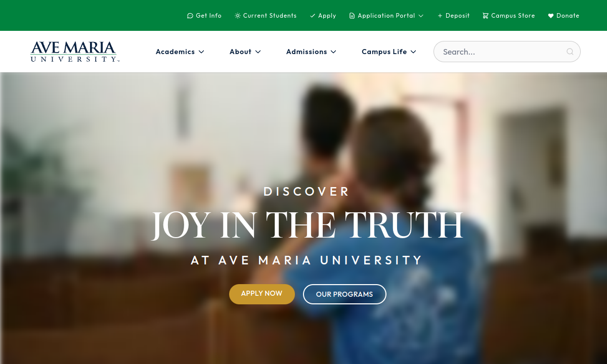
Task: Expand the Academics menu chevron
Action: tap(201, 52)
